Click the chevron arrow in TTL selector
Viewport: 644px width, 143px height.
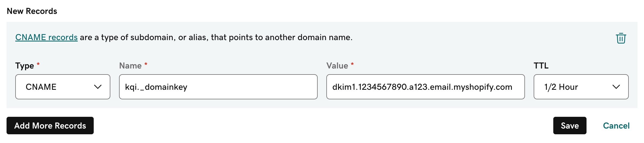coord(616,87)
